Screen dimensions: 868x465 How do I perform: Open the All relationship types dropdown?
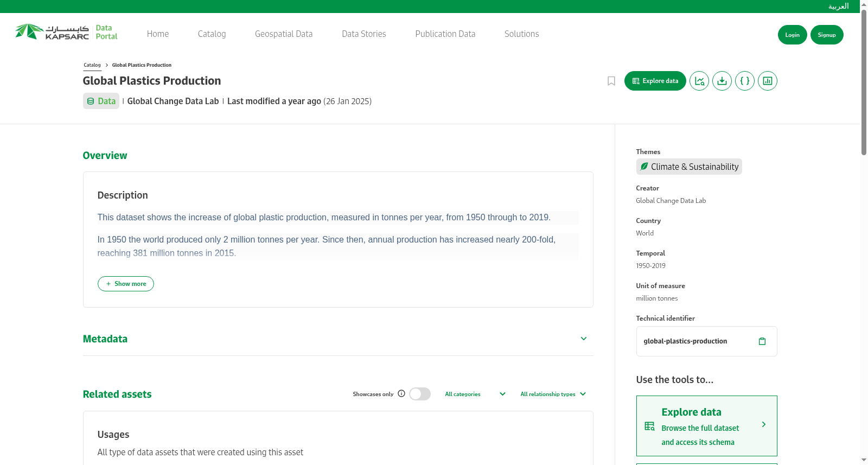[x=553, y=394]
